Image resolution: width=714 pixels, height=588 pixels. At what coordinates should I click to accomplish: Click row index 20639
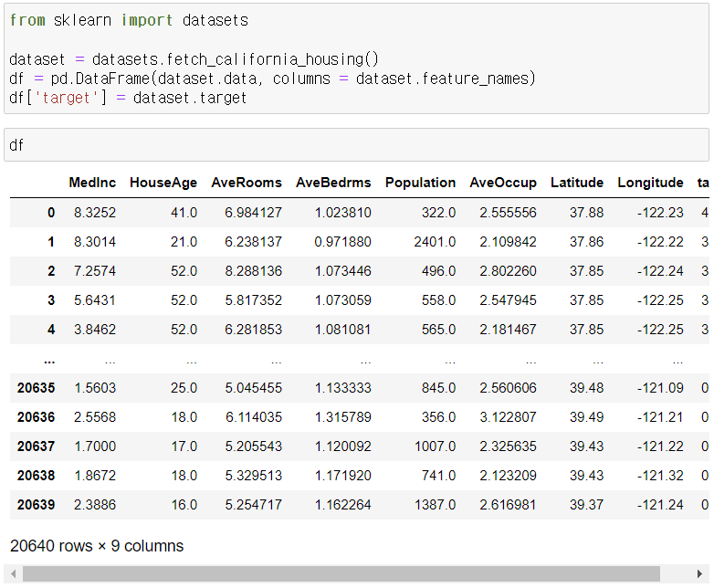click(36, 505)
